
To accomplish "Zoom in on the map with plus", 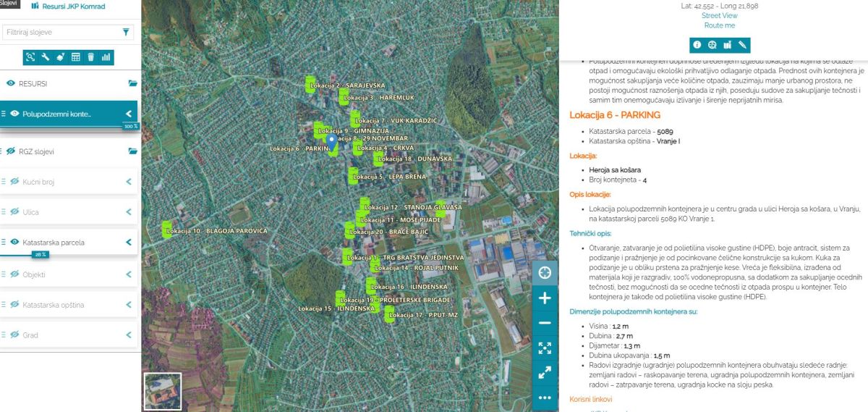I will coord(545,298).
